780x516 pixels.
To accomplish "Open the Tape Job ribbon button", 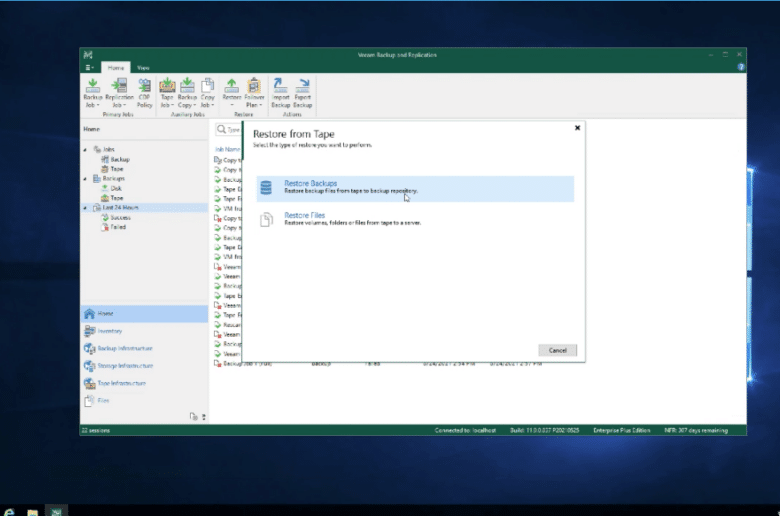I will 167,93.
